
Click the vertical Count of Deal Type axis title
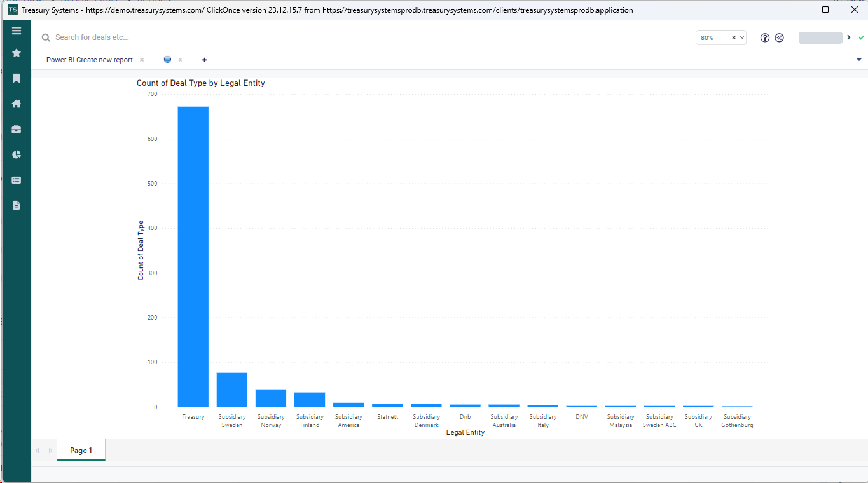click(x=141, y=250)
